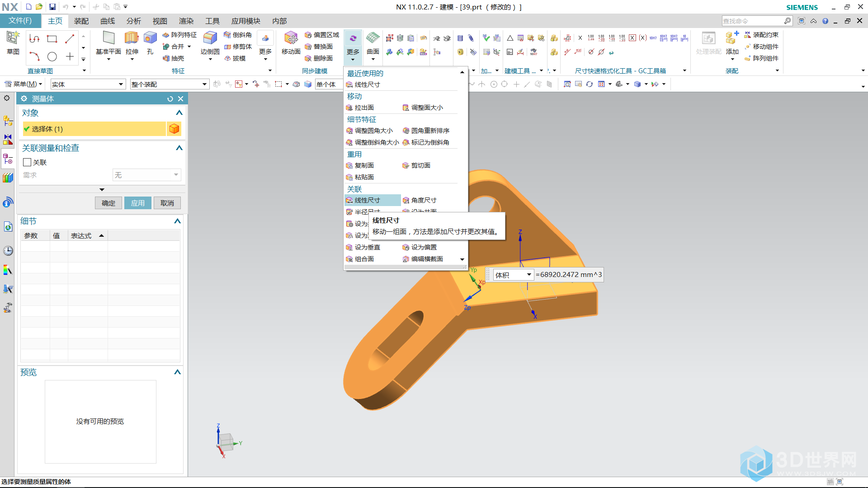868x488 pixels.
Task: Open the Application (应用模块) tab
Action: (x=246, y=21)
